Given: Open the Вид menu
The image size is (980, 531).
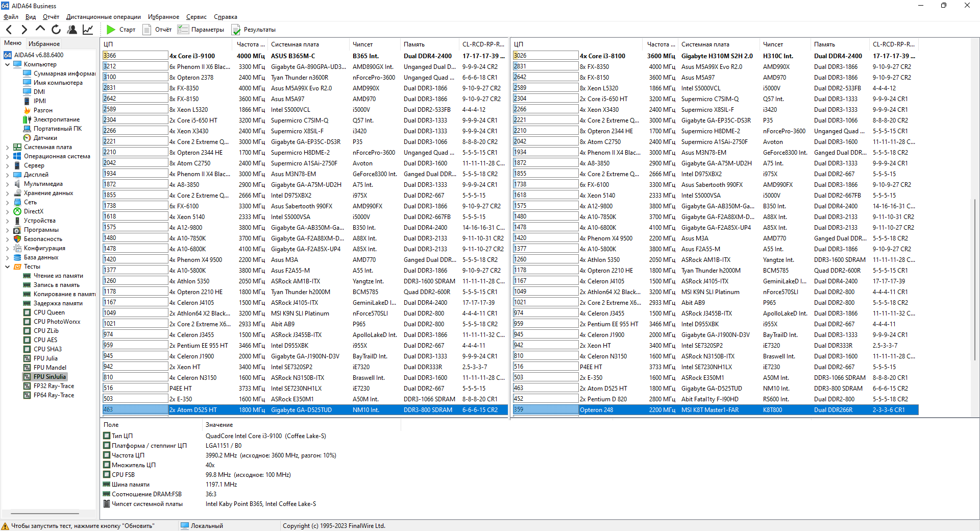Looking at the screenshot, I should (x=31, y=17).
